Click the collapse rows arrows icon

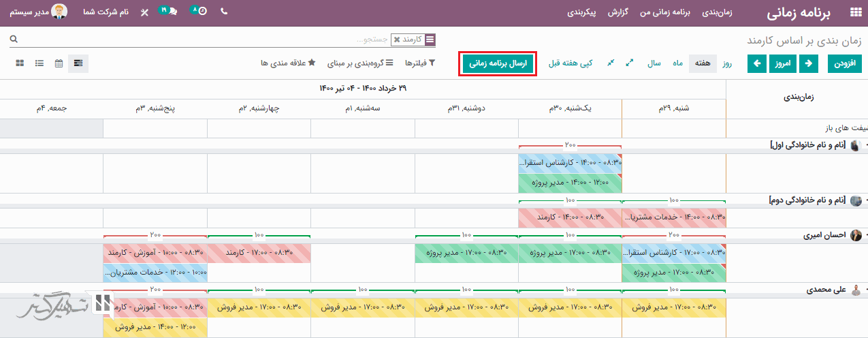611,63
